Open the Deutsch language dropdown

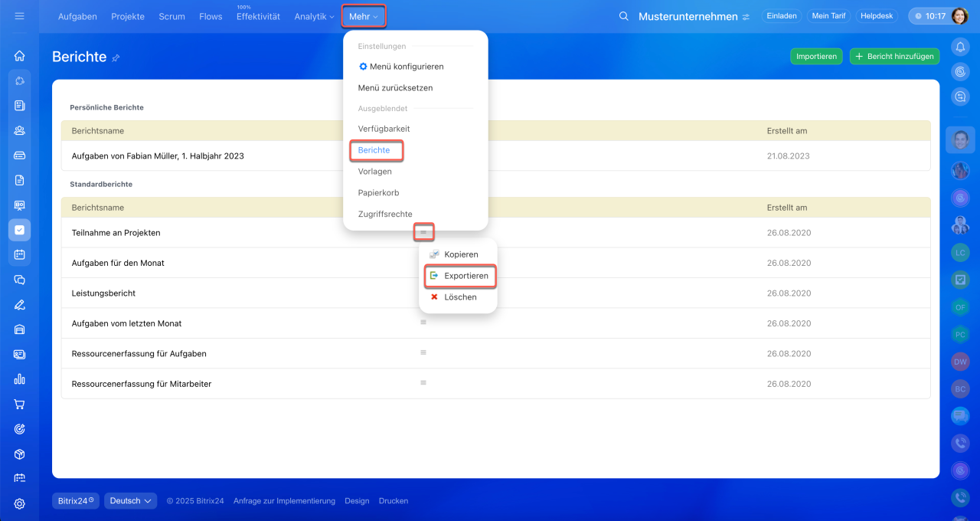click(x=130, y=501)
